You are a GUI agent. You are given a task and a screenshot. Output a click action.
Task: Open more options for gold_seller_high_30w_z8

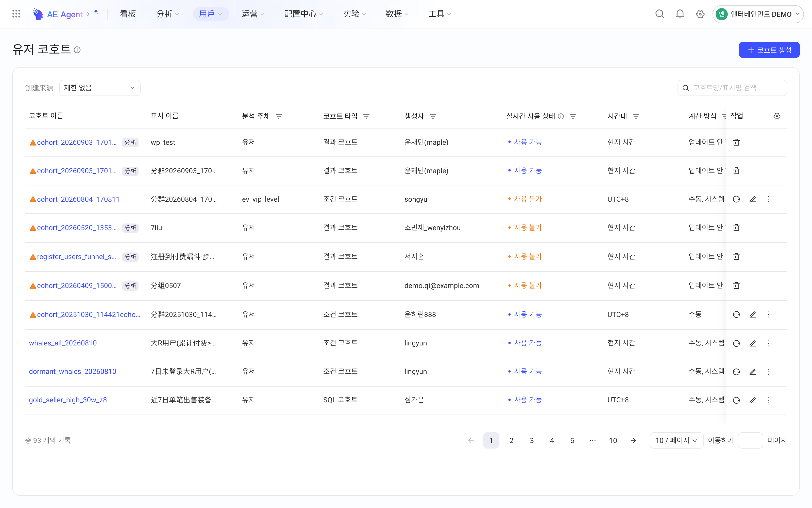pos(769,400)
